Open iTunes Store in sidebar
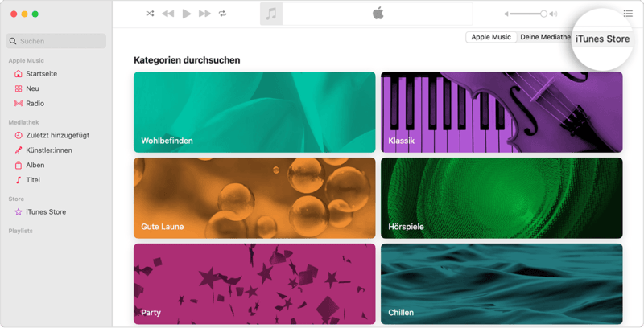Viewport: 644px width, 328px height. (x=46, y=212)
